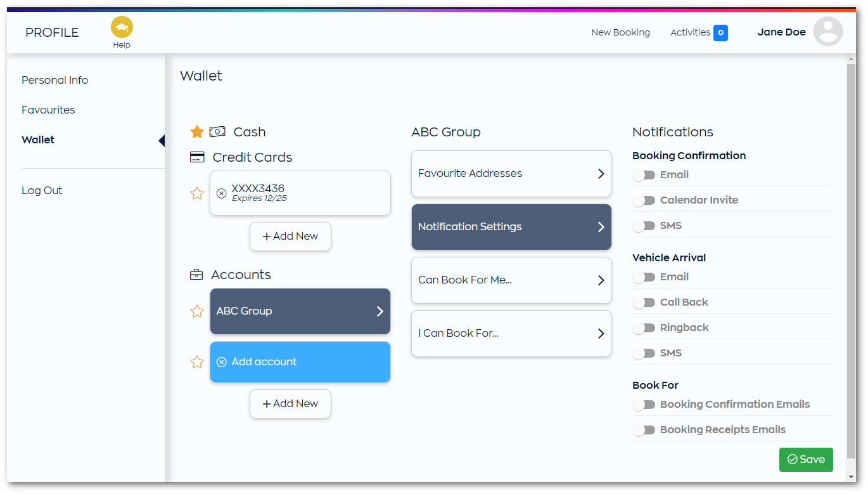
Task: Click Jane Doe user name
Action: pyautogui.click(x=781, y=32)
